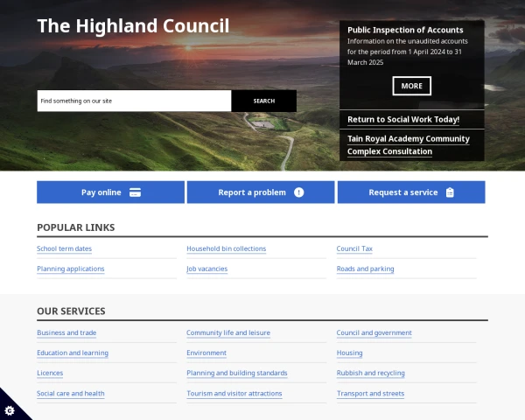Screen dimensions: 525x420
Task: Click the unaudited accounts description text
Action: [408, 52]
